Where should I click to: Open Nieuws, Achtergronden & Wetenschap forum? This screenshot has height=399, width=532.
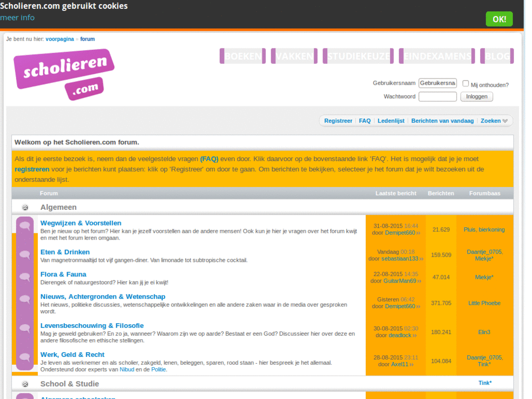[x=103, y=297]
